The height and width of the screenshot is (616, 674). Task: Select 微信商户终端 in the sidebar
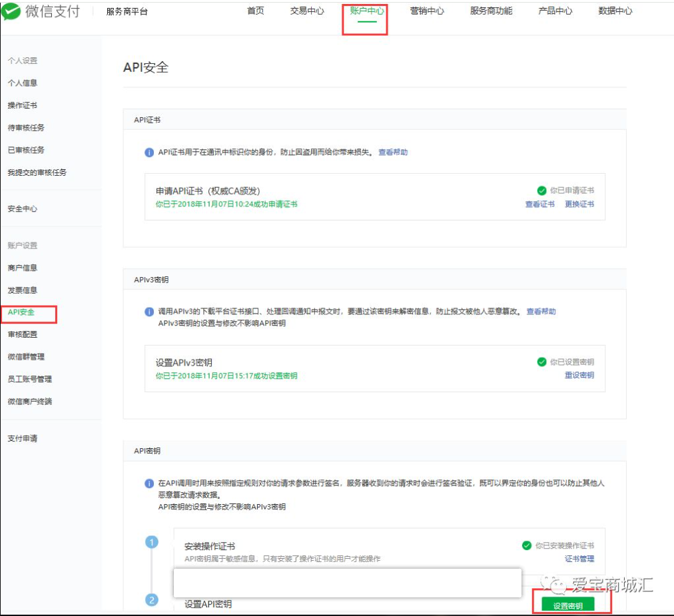point(30,402)
